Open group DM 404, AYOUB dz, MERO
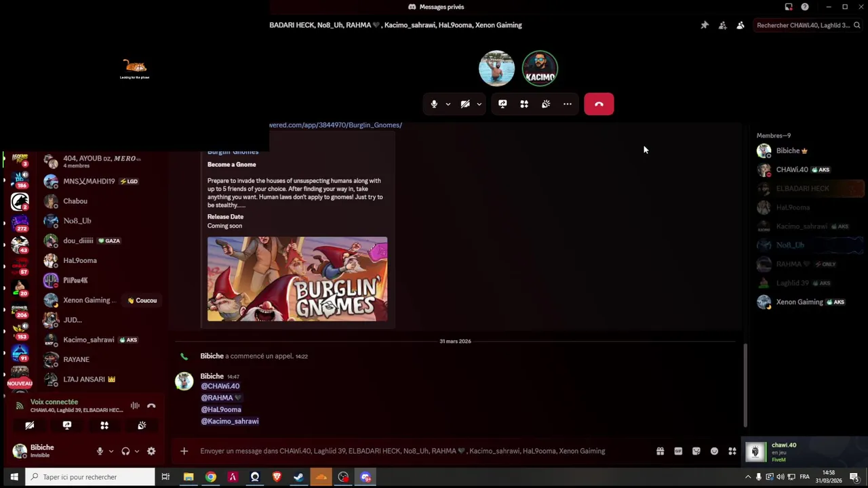This screenshot has width=868, height=488. 102,161
